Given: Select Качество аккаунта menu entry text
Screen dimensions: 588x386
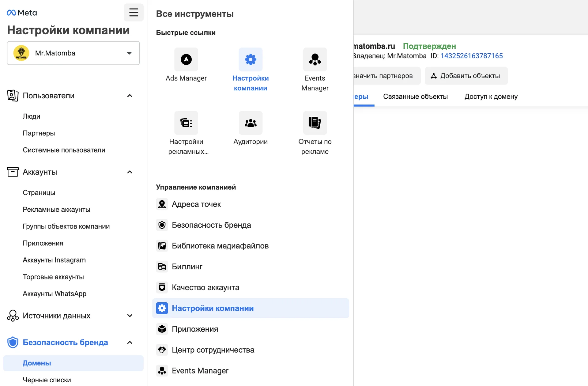Looking at the screenshot, I should coord(205,287).
